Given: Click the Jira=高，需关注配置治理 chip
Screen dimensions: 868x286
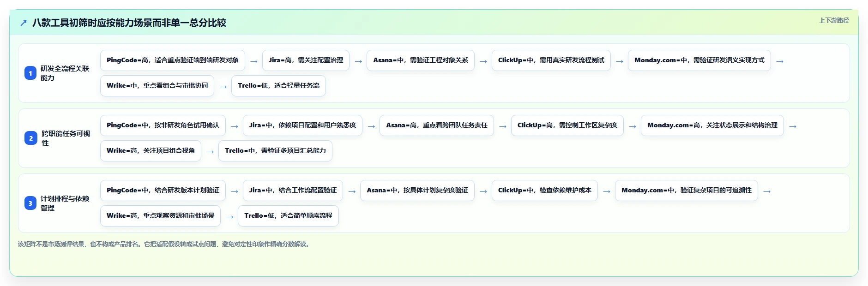Looking at the screenshot, I should [306, 60].
